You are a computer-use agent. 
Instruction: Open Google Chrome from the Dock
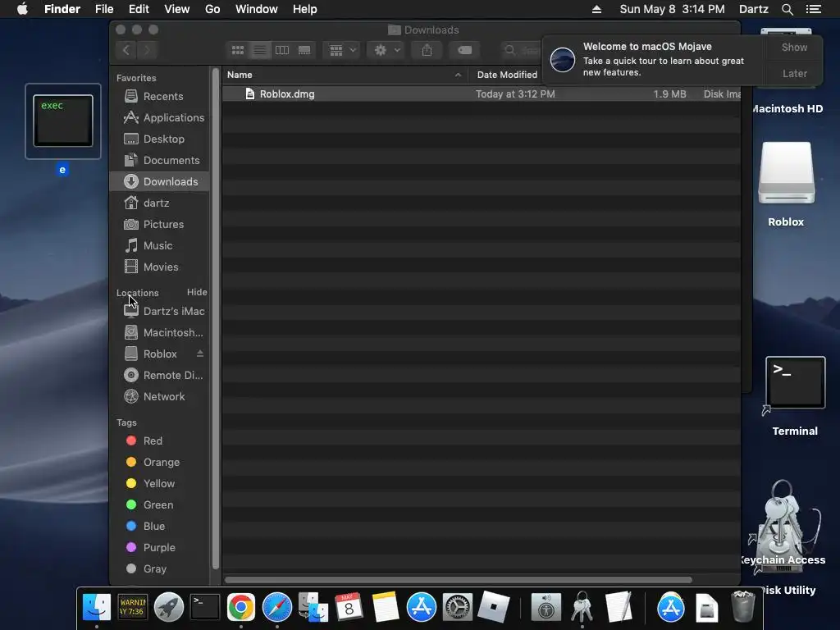coord(240,607)
